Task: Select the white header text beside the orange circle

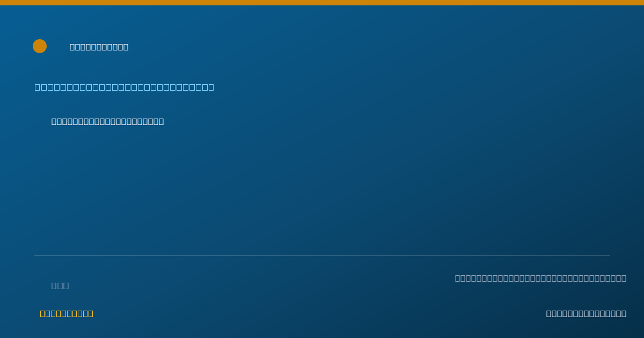Action: [99, 47]
